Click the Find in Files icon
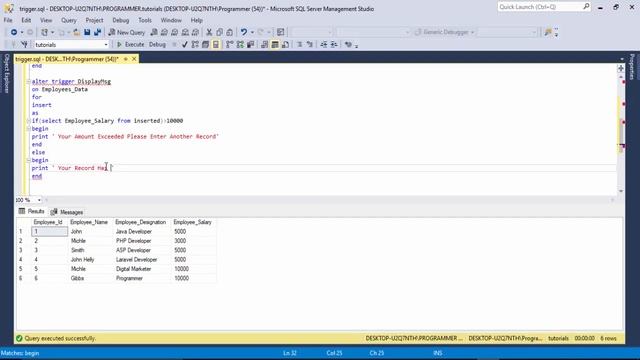 pos(548,32)
